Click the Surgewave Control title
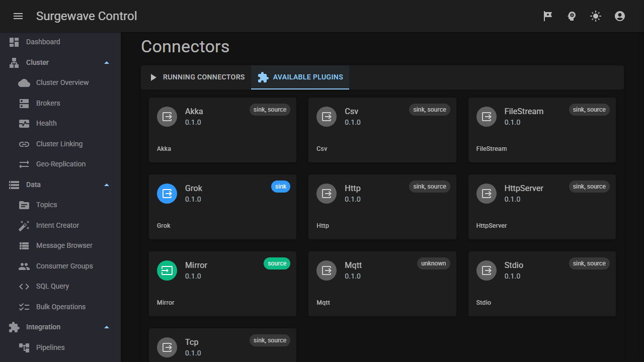Viewport: 644px width, 362px height. (87, 16)
